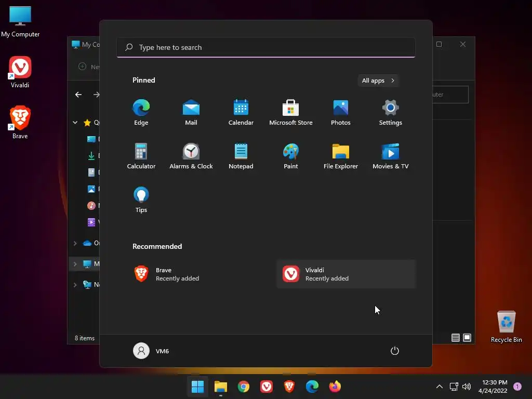The height and width of the screenshot is (399, 532).
Task: Launch the Mail app
Action: pos(191,112)
